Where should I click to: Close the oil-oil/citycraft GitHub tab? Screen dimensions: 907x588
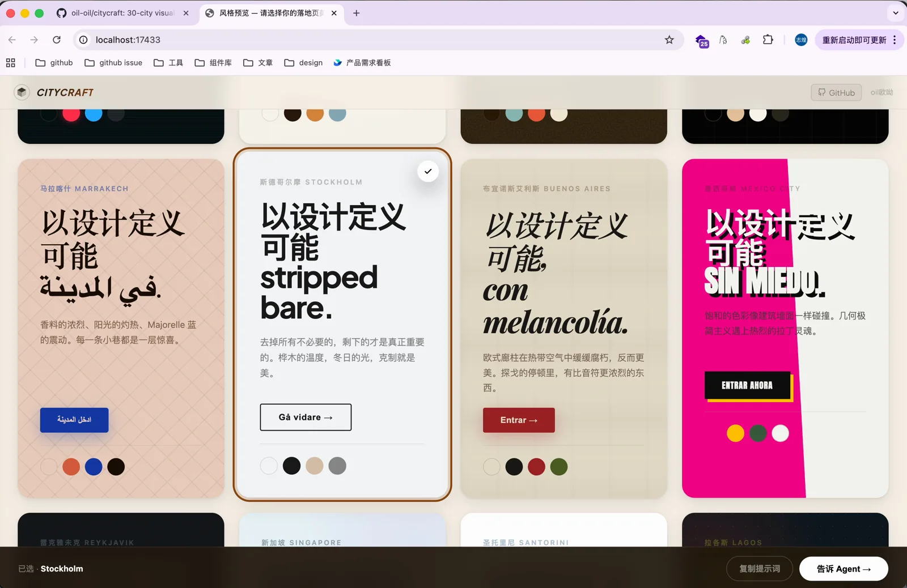tap(186, 13)
